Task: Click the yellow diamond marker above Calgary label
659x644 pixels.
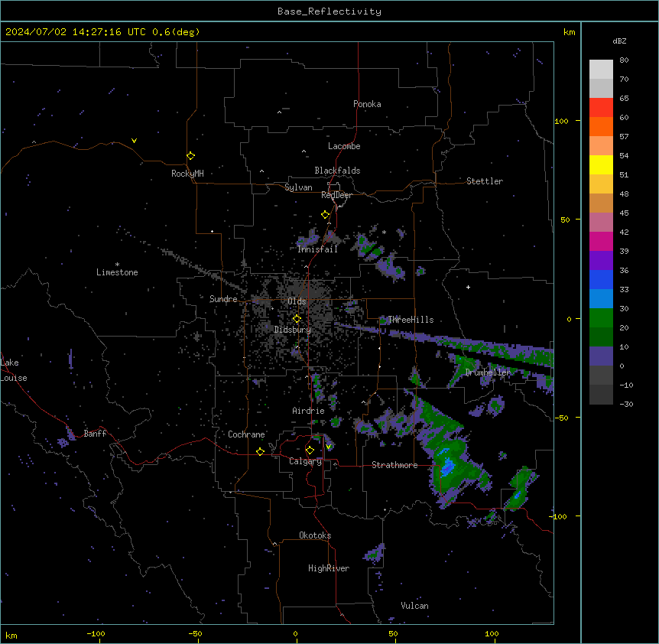Action: click(x=310, y=450)
